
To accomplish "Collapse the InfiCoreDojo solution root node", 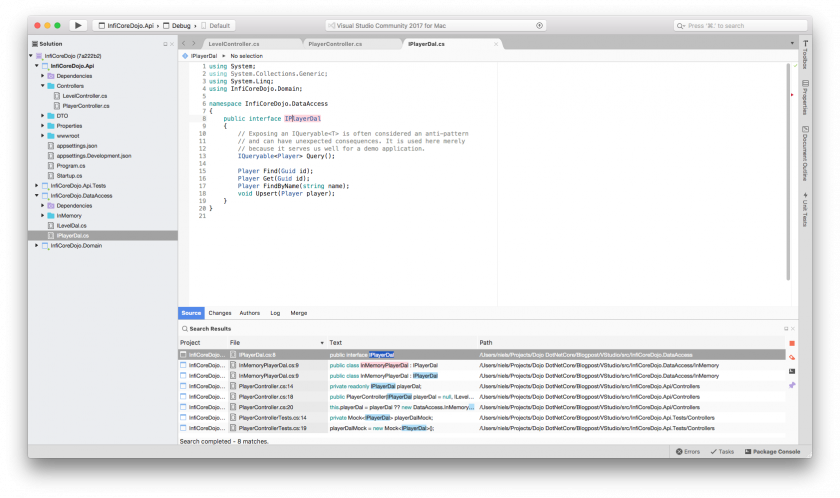I will click(31, 56).
